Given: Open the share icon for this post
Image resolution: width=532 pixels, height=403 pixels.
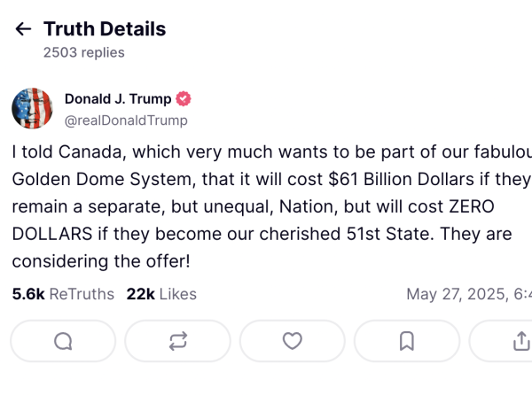Looking at the screenshot, I should coord(520,341).
